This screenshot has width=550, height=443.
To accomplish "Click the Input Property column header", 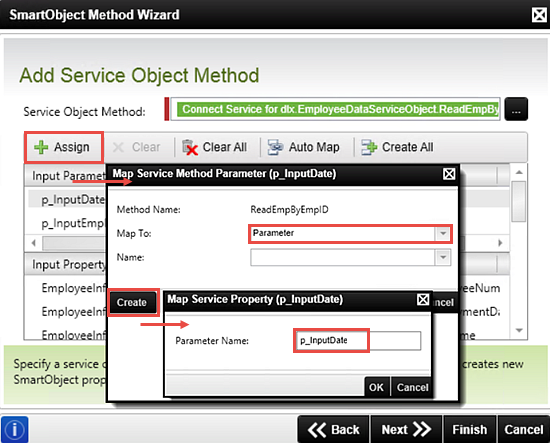I will (x=66, y=264).
